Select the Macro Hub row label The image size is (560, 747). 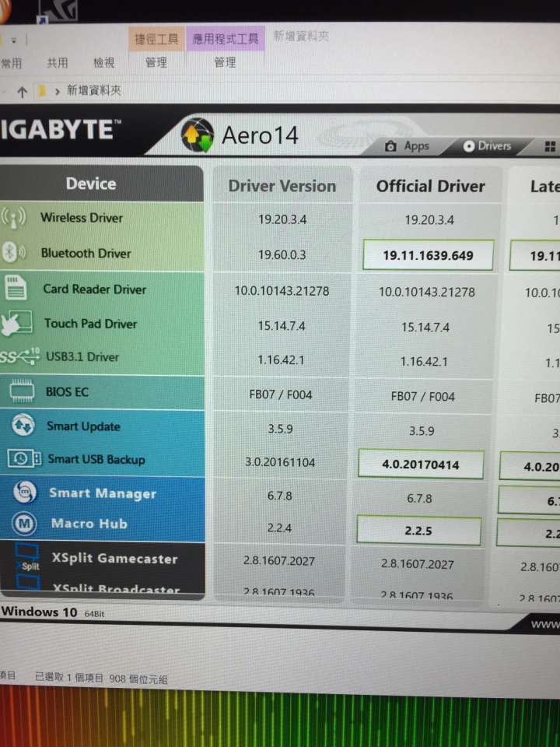[x=89, y=524]
